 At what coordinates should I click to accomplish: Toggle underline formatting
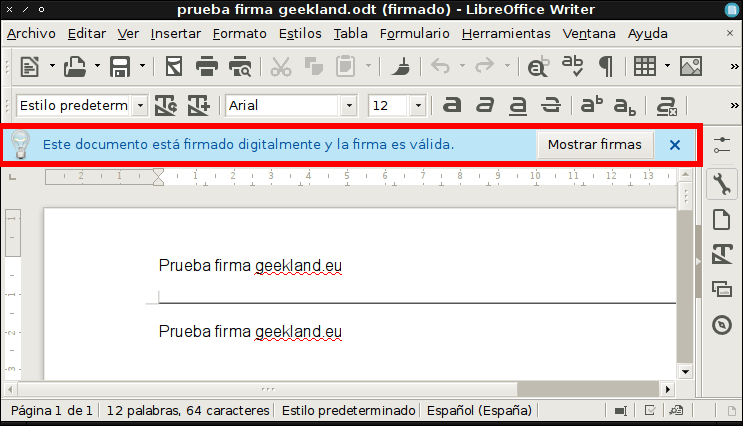point(518,105)
